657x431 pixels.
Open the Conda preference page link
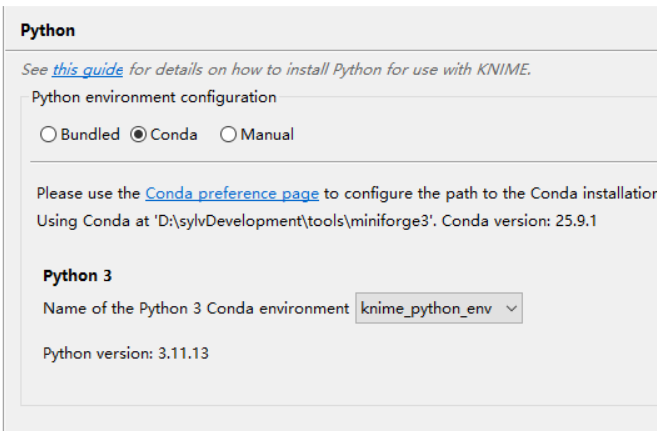(232, 193)
